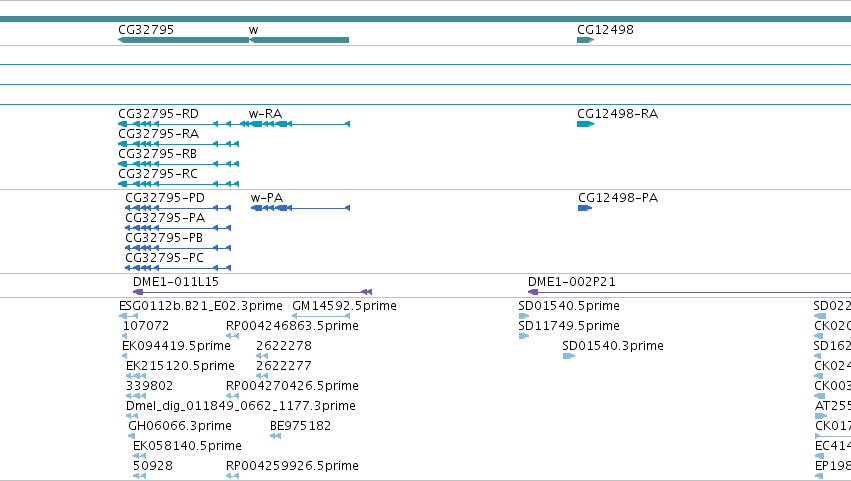Click the CG12498 gene arrow glyph
This screenshot has height=481, width=851.
pyautogui.click(x=586, y=40)
